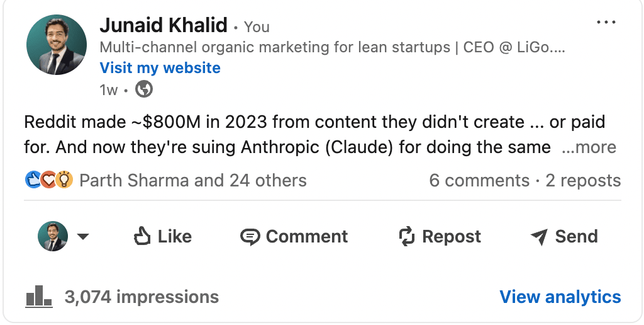
Task: Open the 6 comments link
Action: [x=479, y=181]
